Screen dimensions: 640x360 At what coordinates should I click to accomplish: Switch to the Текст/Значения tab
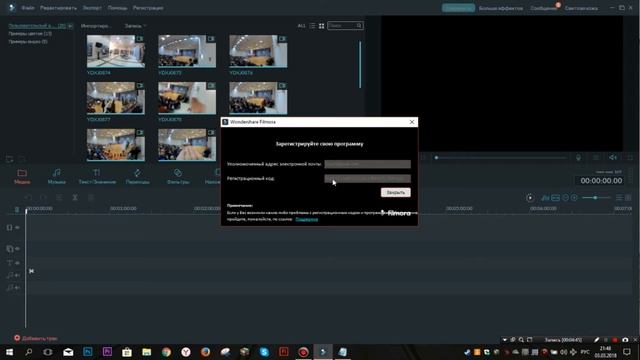click(x=97, y=176)
